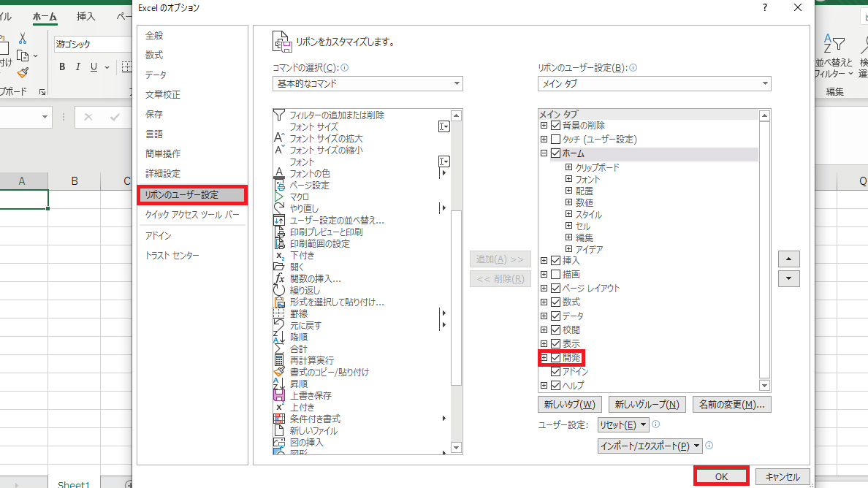Click the Format Painter brush icon
The height and width of the screenshot is (488, 868).
pos(23,72)
